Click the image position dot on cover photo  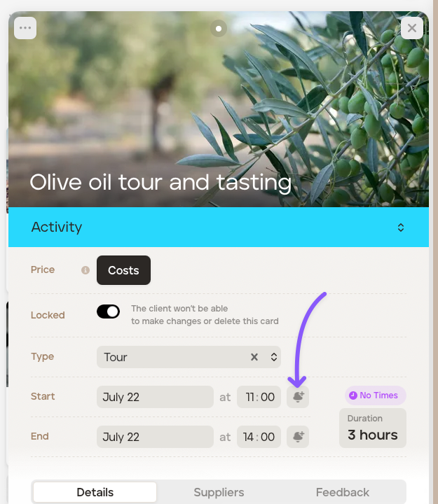click(219, 29)
